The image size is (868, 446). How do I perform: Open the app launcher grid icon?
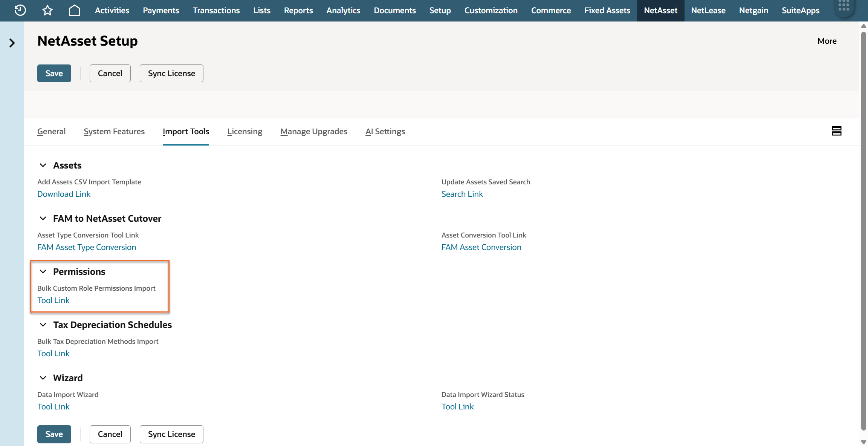[844, 6]
